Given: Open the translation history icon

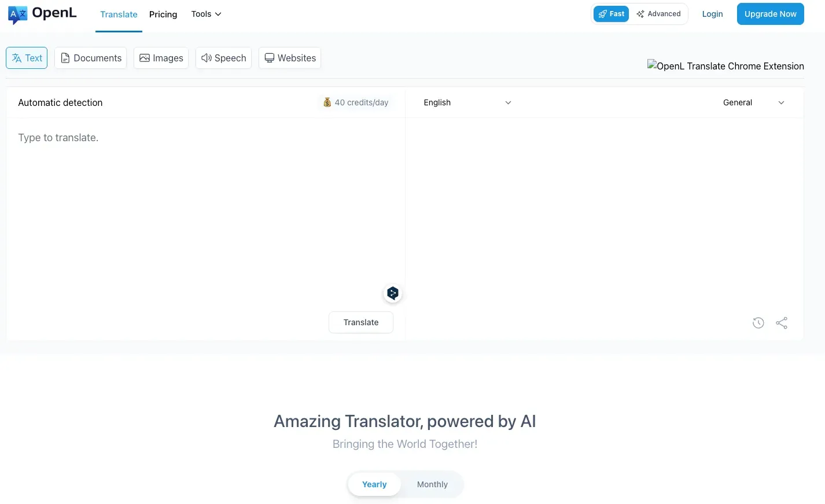Looking at the screenshot, I should click(x=758, y=323).
